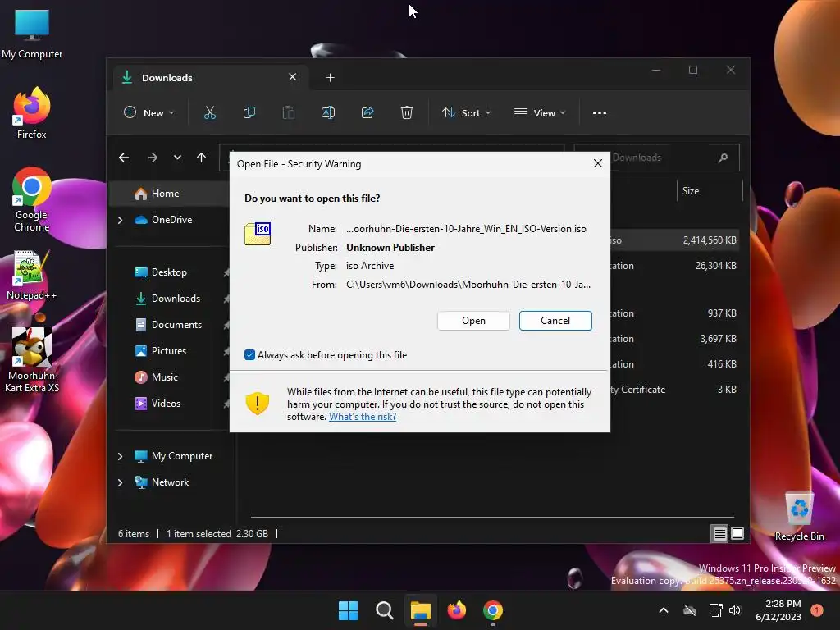The height and width of the screenshot is (630, 840).
Task: Expand the OneDrive tree node
Action: [x=121, y=220]
